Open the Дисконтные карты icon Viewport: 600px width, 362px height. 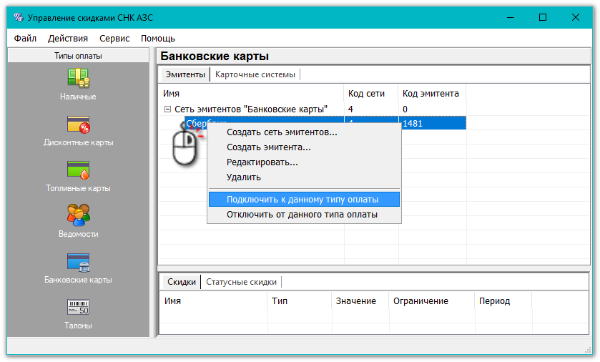(78, 125)
